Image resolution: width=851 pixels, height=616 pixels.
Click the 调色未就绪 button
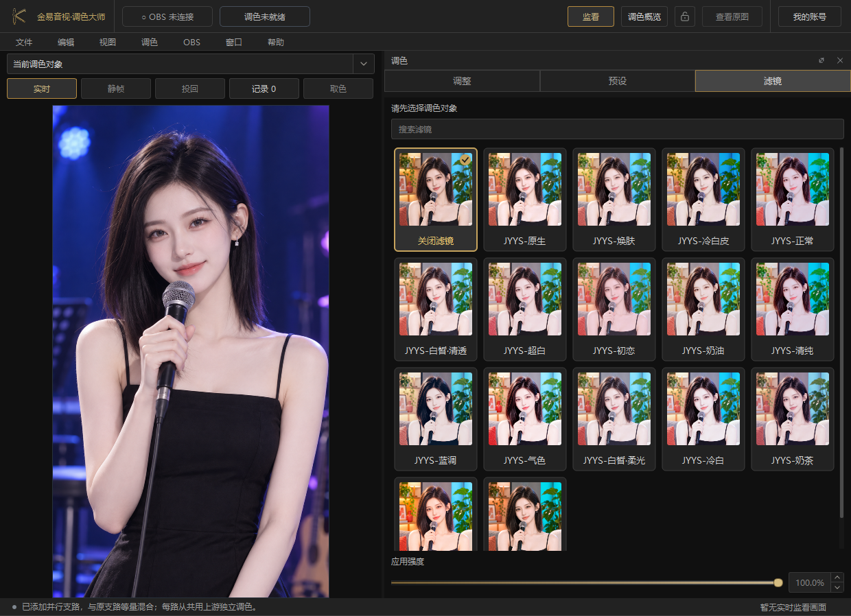coord(265,16)
